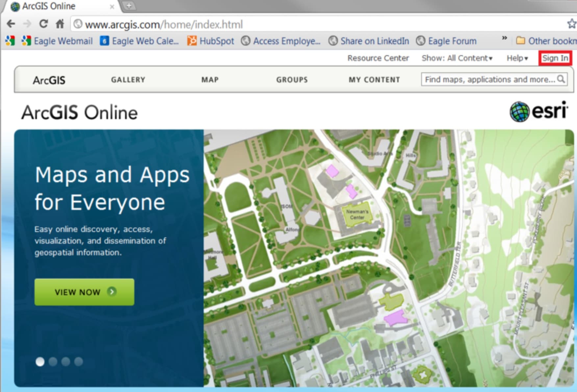Open the Groups tab
This screenshot has height=392, width=577.
click(x=292, y=80)
